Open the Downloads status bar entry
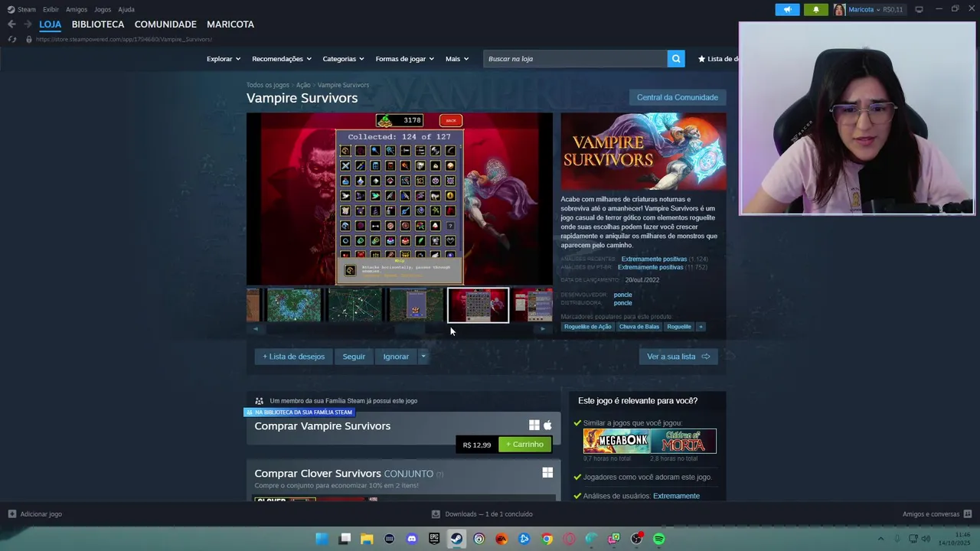Screen dimensions: 980x551 [x=482, y=514]
